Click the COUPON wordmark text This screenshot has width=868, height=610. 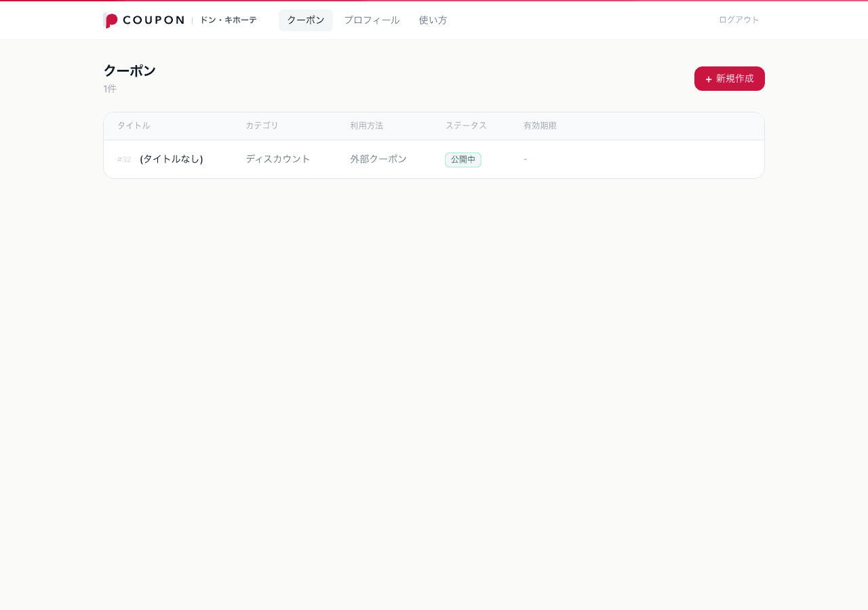(x=154, y=20)
